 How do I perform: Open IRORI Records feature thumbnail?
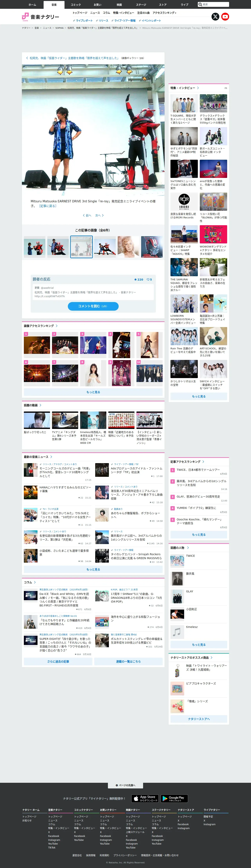184,202
